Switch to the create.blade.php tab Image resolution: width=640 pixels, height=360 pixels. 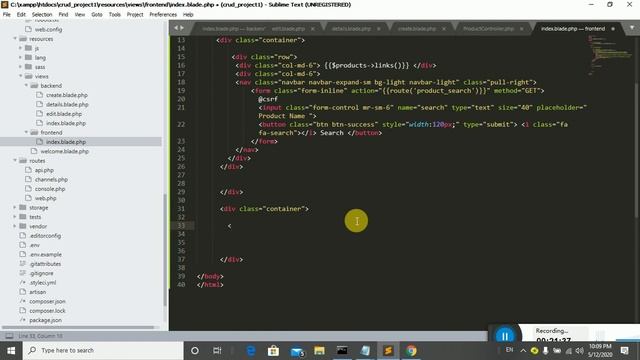pyautogui.click(x=416, y=29)
